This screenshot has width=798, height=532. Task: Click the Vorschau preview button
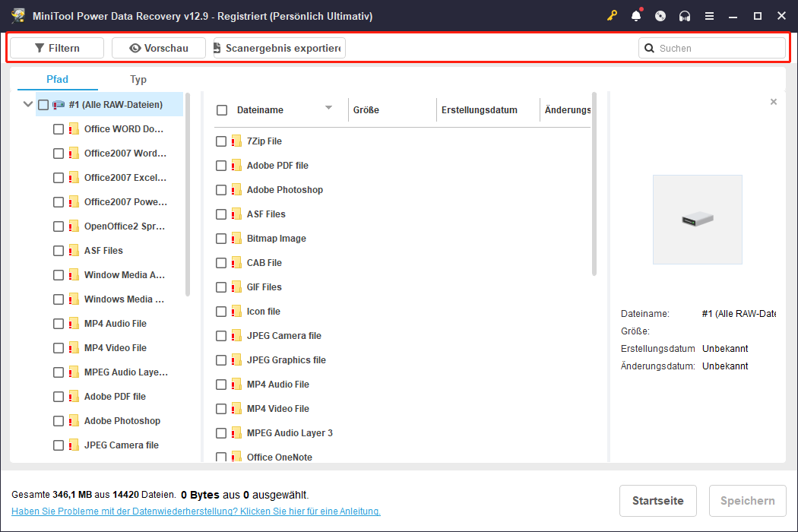[x=159, y=48]
